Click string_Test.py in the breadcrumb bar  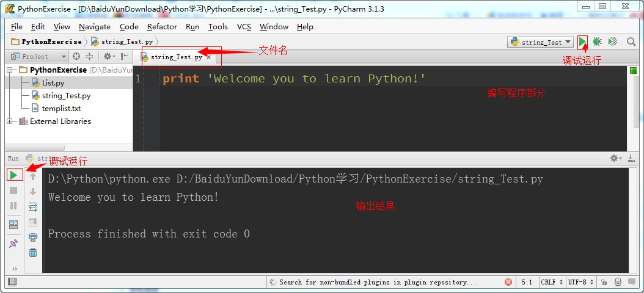coord(122,42)
